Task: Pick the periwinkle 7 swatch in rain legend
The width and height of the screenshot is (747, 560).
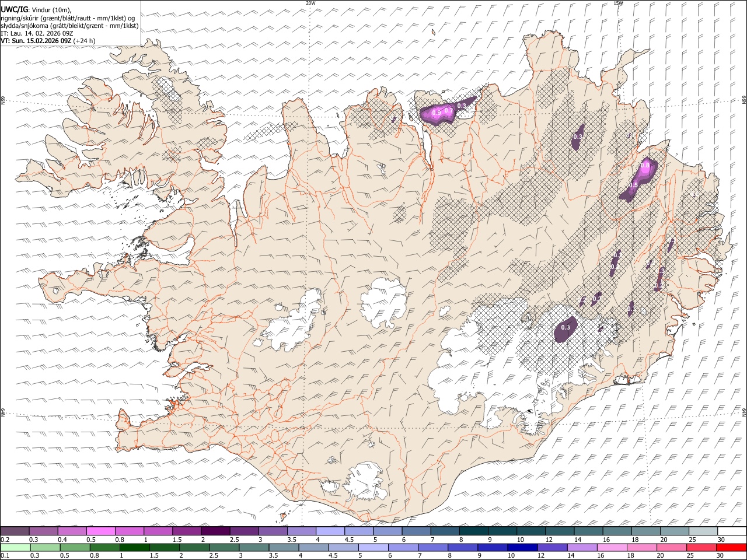Action: point(433,547)
